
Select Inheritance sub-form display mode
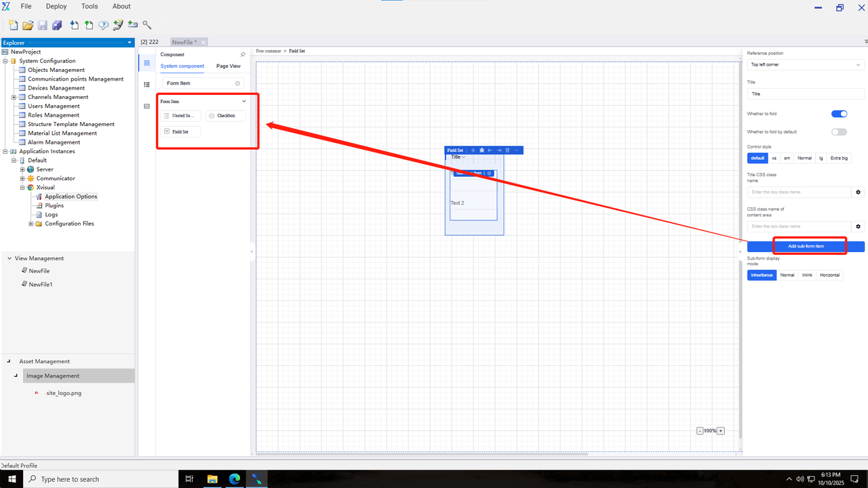tap(762, 275)
